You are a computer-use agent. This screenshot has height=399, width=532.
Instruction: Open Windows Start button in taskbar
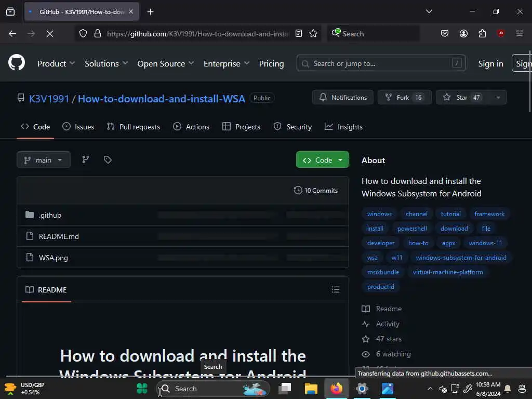[x=142, y=388]
